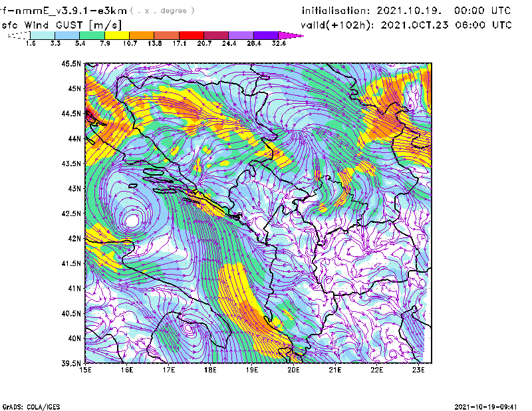This screenshot has width=532, height=411.
Task: Click the 43.5N latitude label
Action: pos(72,163)
